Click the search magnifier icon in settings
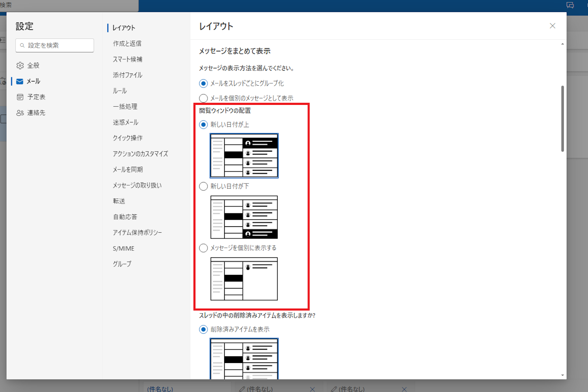This screenshot has width=588, height=392. tap(22, 45)
